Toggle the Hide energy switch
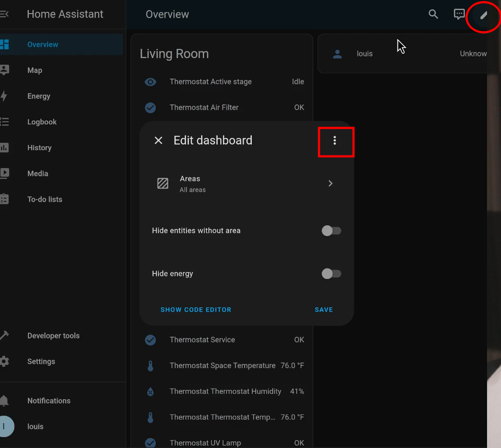 (331, 274)
